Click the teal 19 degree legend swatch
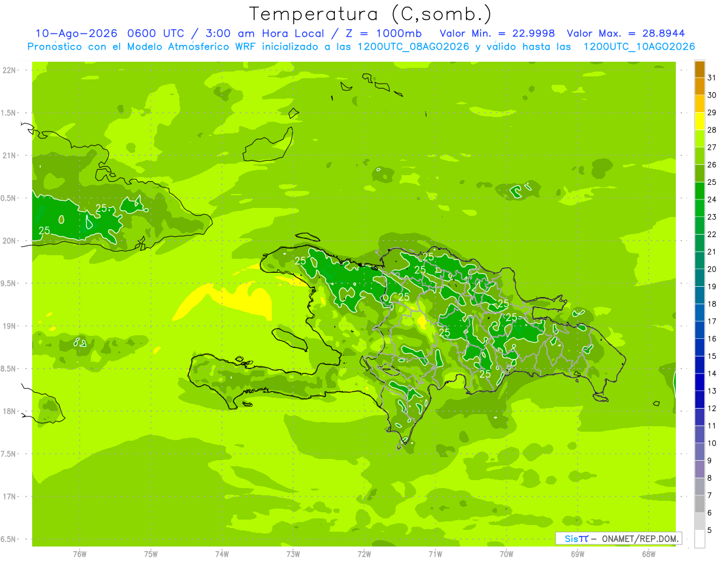728x562 pixels. tap(699, 278)
